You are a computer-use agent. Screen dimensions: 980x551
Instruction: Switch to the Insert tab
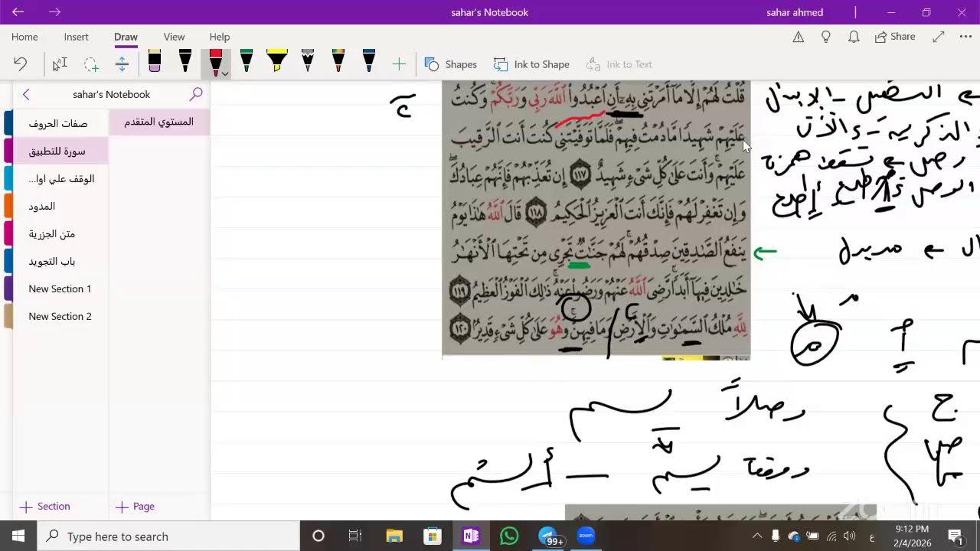coord(77,37)
